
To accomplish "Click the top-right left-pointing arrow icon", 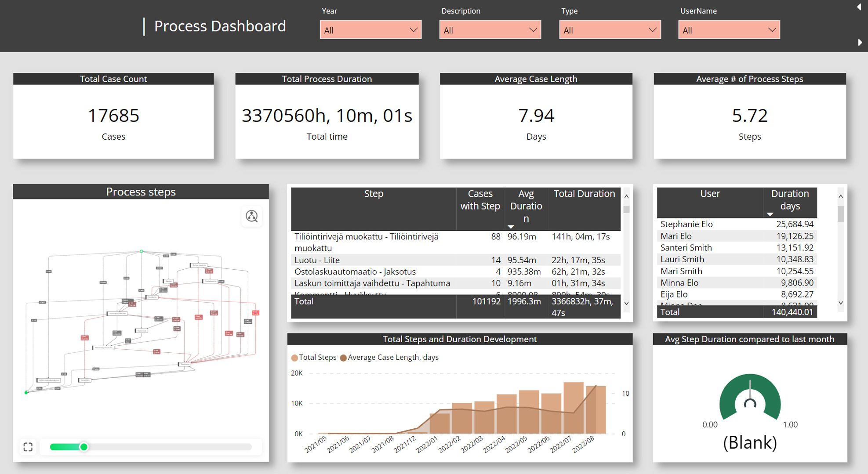I will click(859, 7).
